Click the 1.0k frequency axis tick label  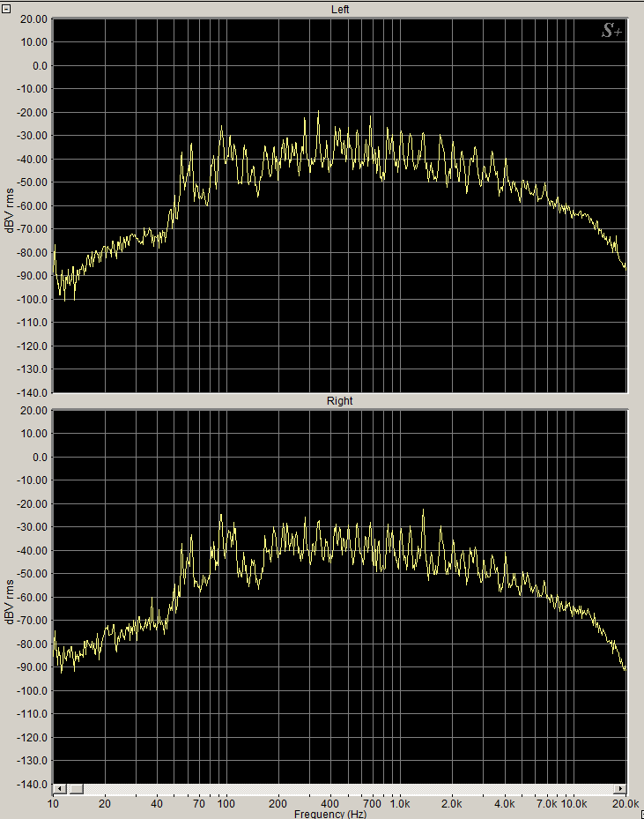(x=400, y=804)
